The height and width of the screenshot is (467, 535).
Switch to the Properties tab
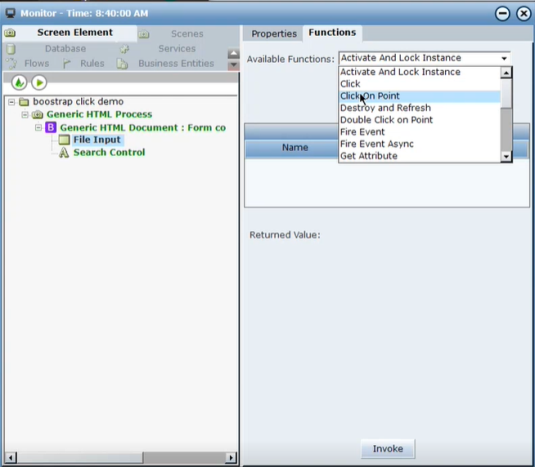coord(274,34)
